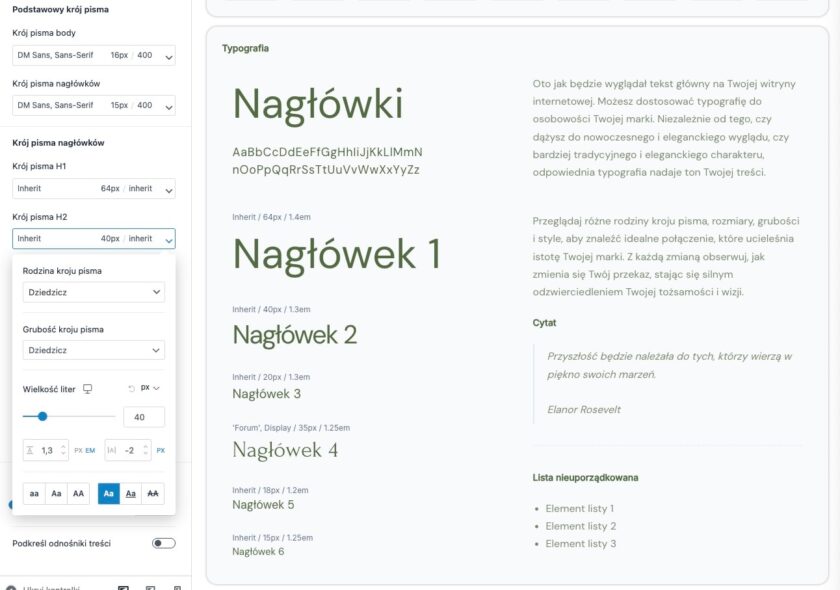
Task: Open font size px unit dropdown
Action: pyautogui.click(x=150, y=388)
